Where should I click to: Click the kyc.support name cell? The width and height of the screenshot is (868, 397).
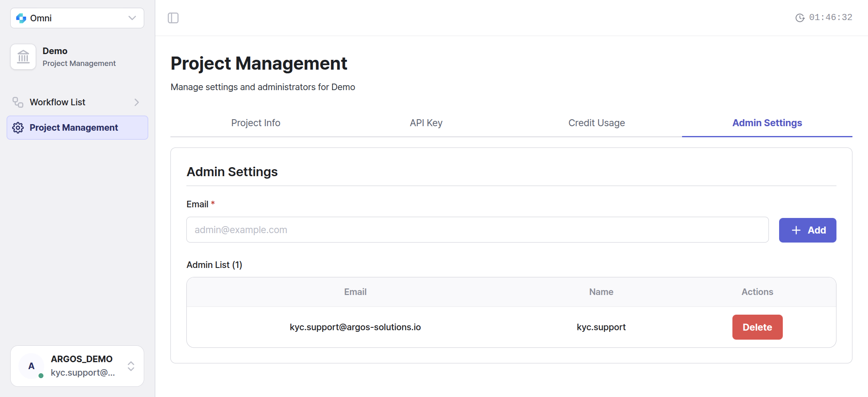[601, 327]
